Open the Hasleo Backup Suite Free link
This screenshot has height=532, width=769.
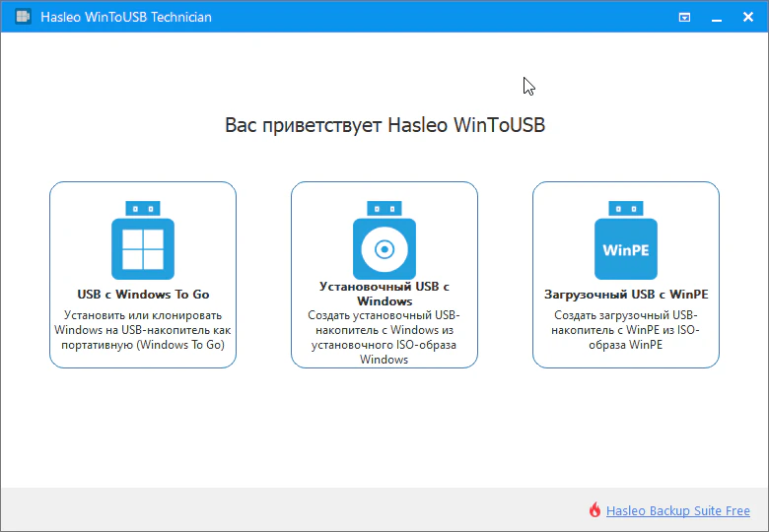click(x=677, y=510)
